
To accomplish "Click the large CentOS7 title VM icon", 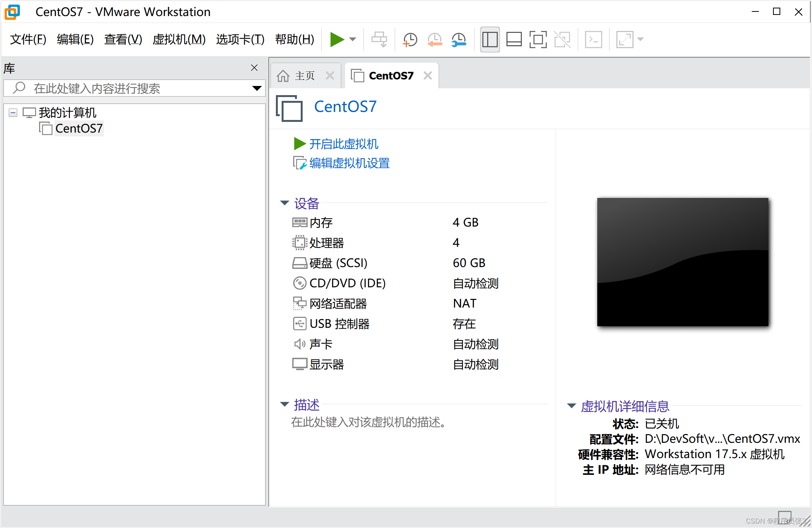I will (x=289, y=108).
